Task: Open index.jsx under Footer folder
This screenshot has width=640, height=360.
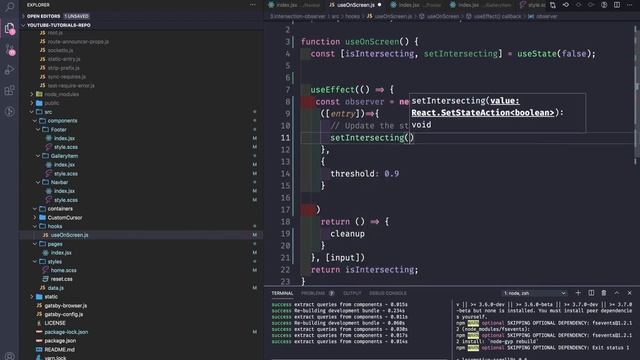Action: [64, 138]
